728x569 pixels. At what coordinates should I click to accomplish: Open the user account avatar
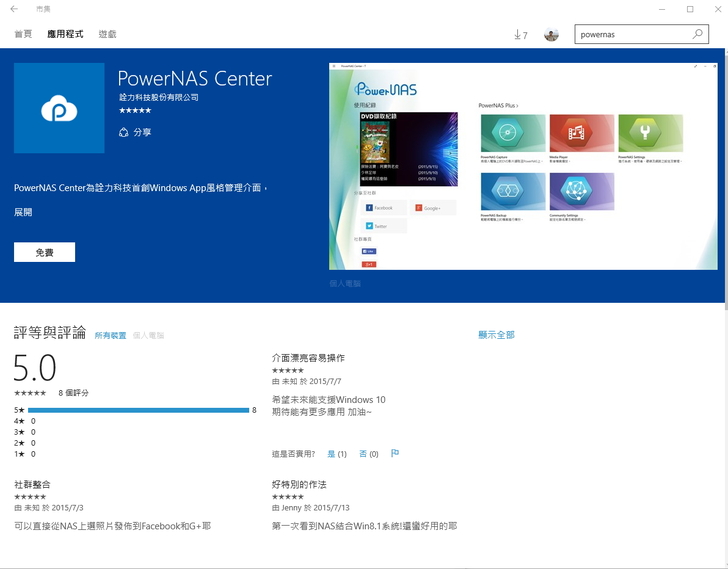551,35
